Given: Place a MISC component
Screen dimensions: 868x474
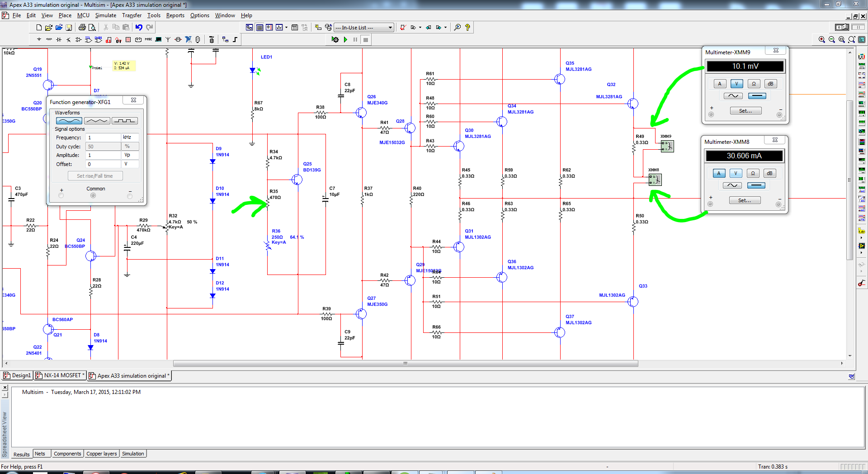Looking at the screenshot, I should point(148,40).
